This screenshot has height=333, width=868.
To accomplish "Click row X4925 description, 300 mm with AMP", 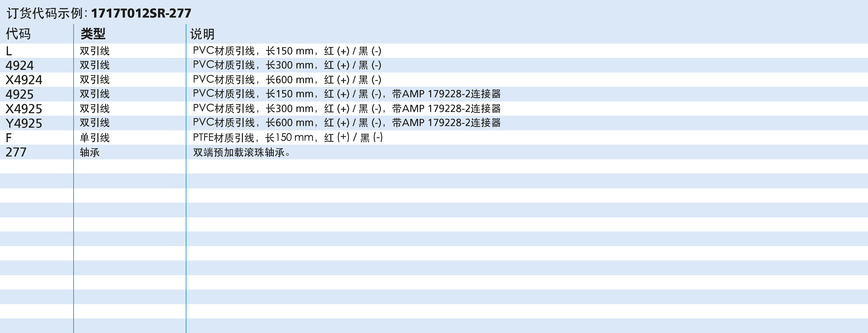I will (x=347, y=108).
